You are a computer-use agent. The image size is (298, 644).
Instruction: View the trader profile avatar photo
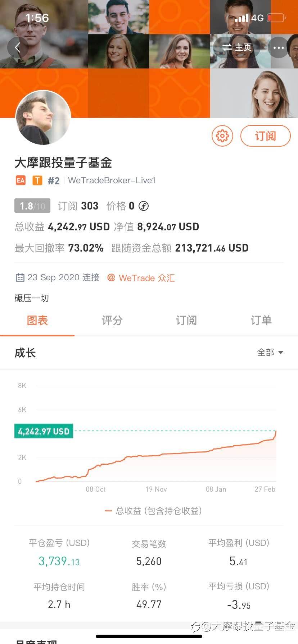tap(43, 118)
